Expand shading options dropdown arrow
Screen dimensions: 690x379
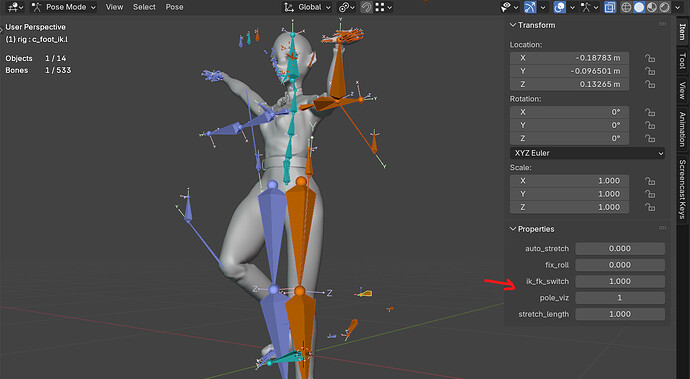pos(676,7)
